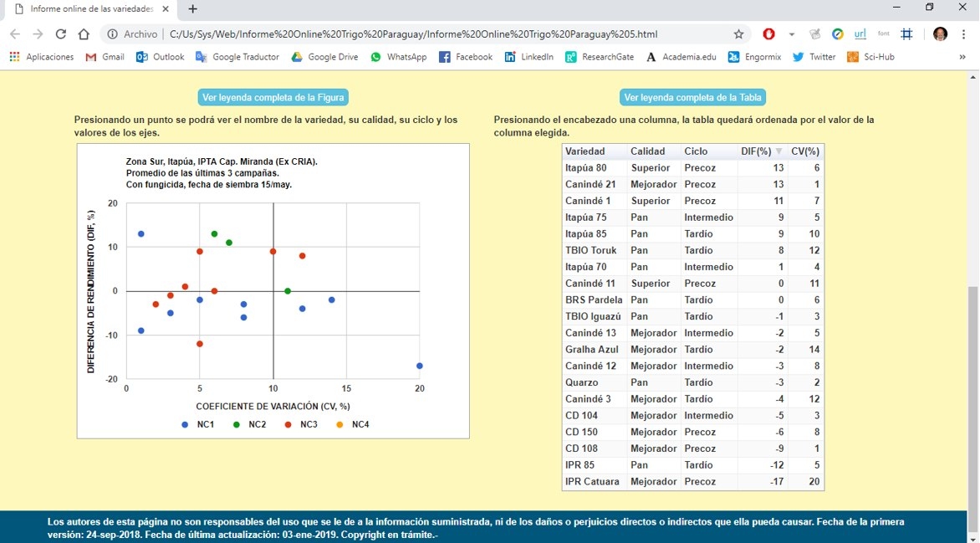The height and width of the screenshot is (543, 980).
Task: Click the red point at CV 5, DIF -12
Action: coord(200,344)
